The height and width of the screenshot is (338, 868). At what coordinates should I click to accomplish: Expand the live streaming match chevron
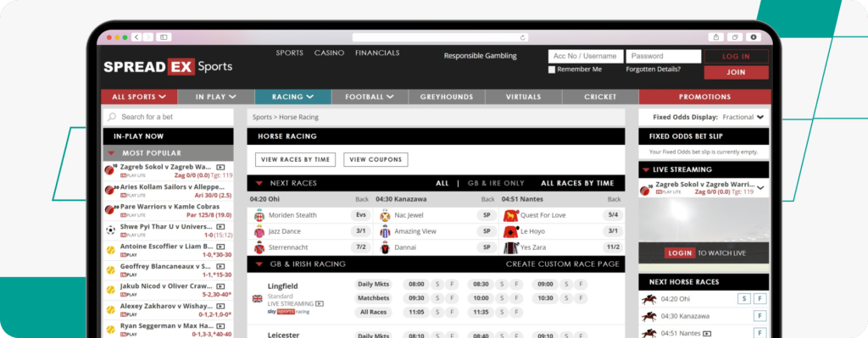[760, 188]
